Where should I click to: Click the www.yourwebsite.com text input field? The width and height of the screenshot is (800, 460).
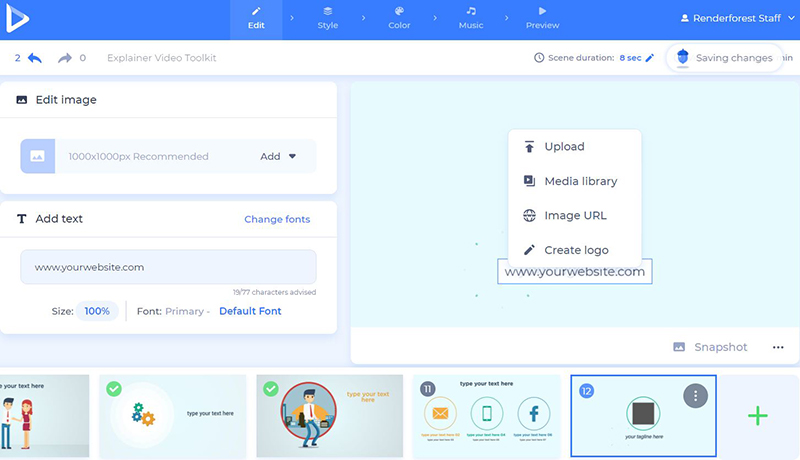[168, 267]
